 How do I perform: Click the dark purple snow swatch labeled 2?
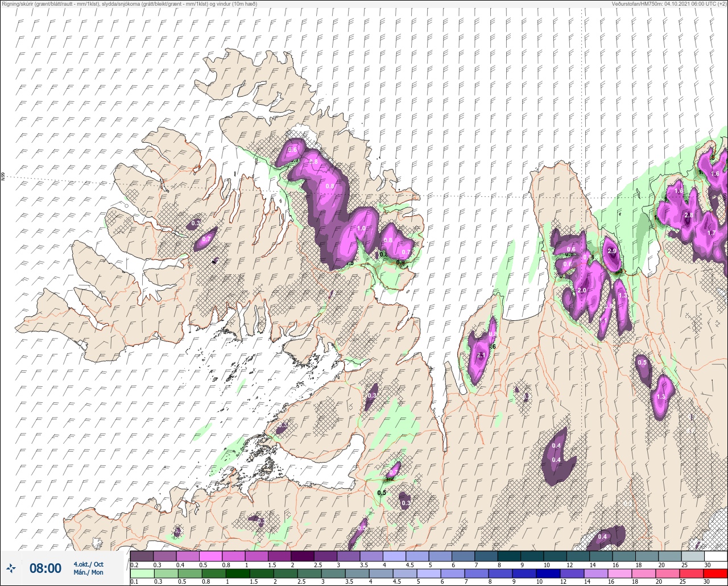(x=302, y=556)
